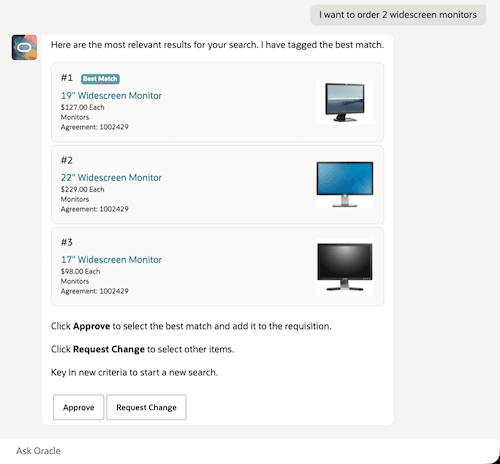The image size is (500, 464).
Task: Click the $98.00 Each price text
Action: point(80,271)
